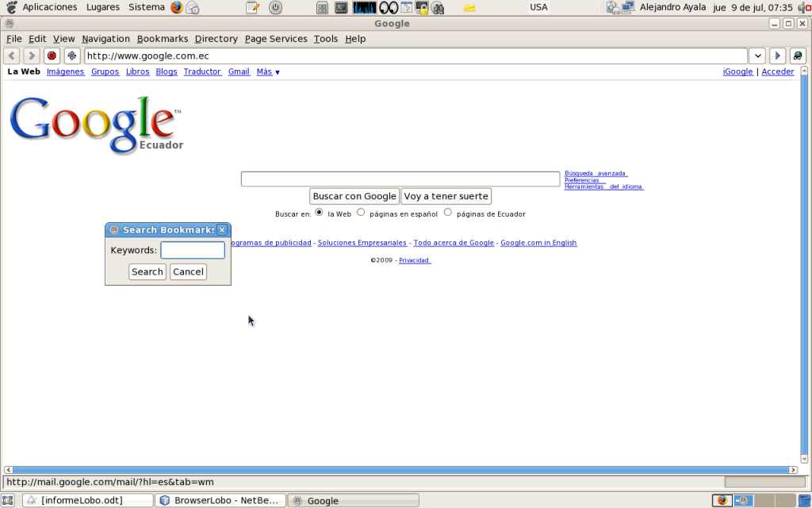The width and height of the screenshot is (812, 508).
Task: Click the mail icon beside Firefox on the panel
Action: (191, 8)
